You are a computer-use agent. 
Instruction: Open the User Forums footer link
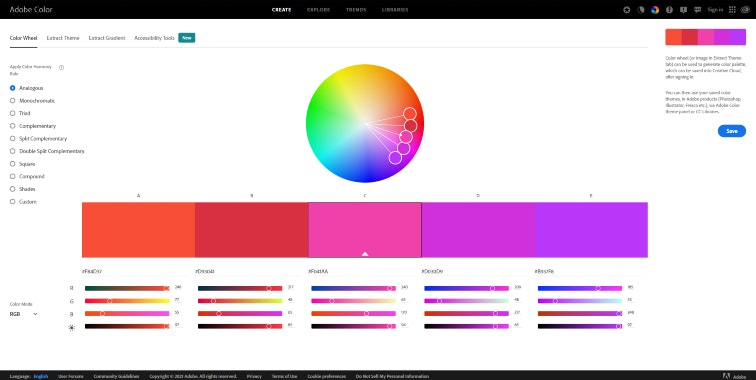tap(70, 376)
